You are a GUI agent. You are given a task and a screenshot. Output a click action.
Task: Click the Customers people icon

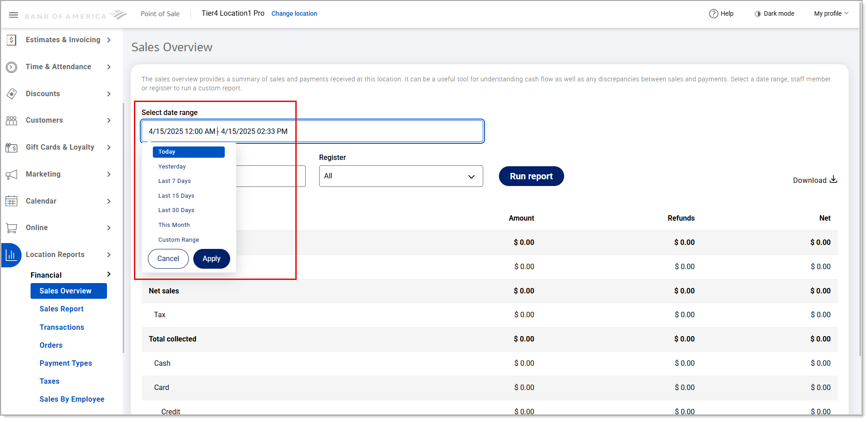click(x=12, y=120)
